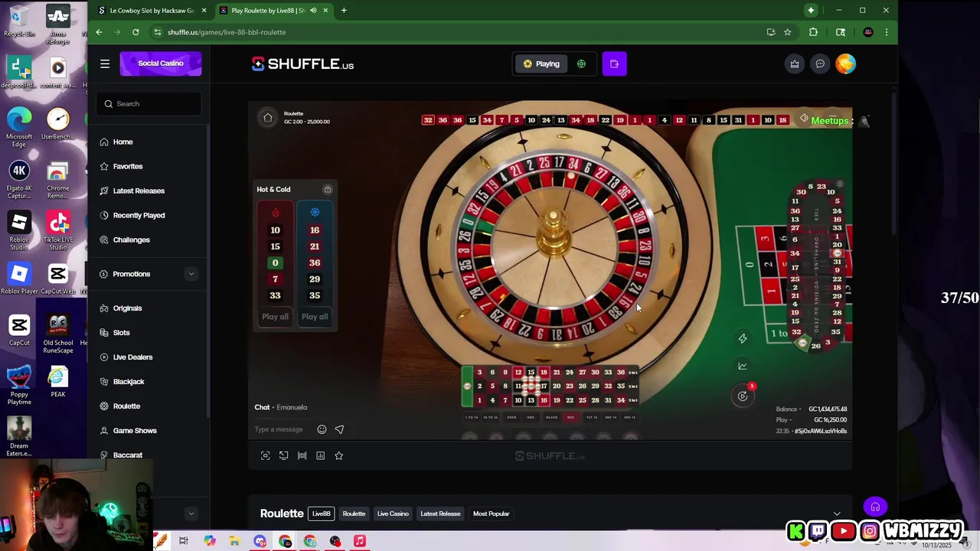Open the purple wallet button
The image size is (980, 551).
pos(614,64)
